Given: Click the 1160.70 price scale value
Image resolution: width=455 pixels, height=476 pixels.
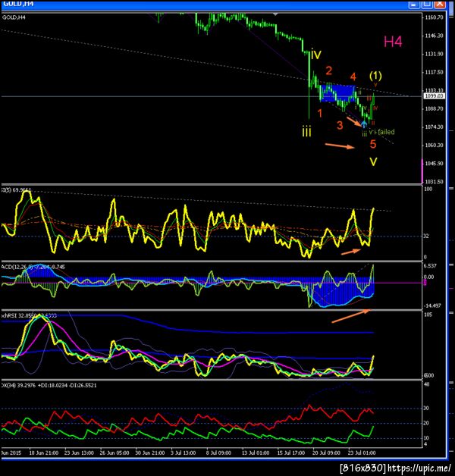Looking at the screenshot, I should [434, 17].
